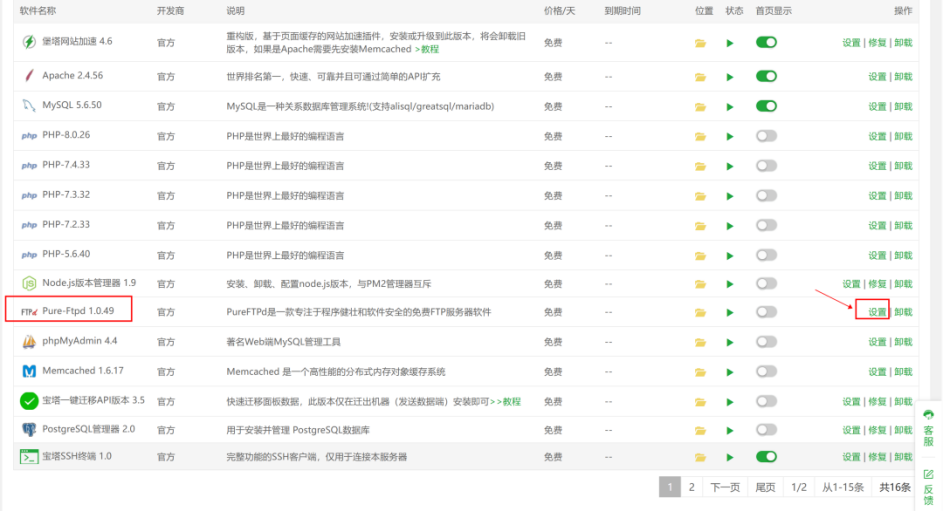The image size is (943, 512).
Task: Click the Node.js hexagon icon
Action: pos(29,283)
